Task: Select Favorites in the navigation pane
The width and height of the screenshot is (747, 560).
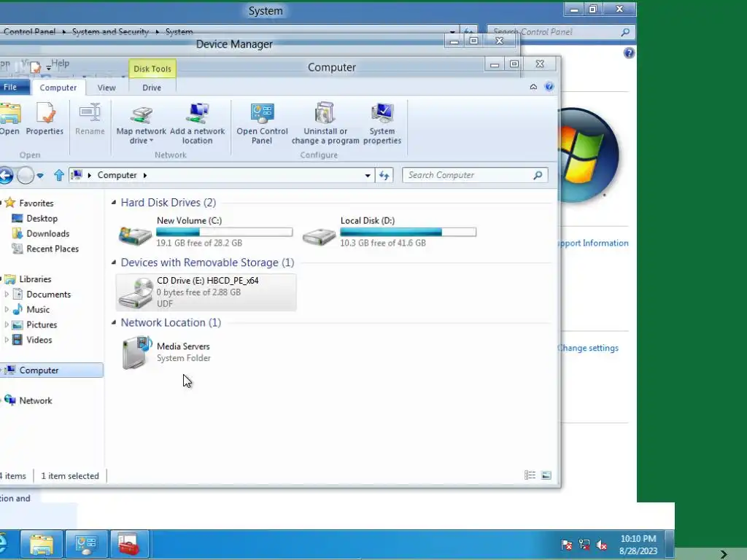Action: [x=36, y=203]
